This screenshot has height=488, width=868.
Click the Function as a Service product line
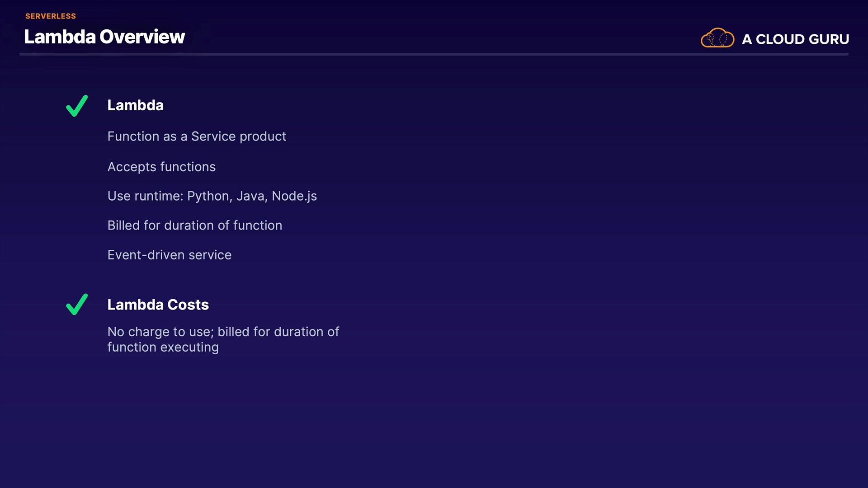click(x=197, y=136)
